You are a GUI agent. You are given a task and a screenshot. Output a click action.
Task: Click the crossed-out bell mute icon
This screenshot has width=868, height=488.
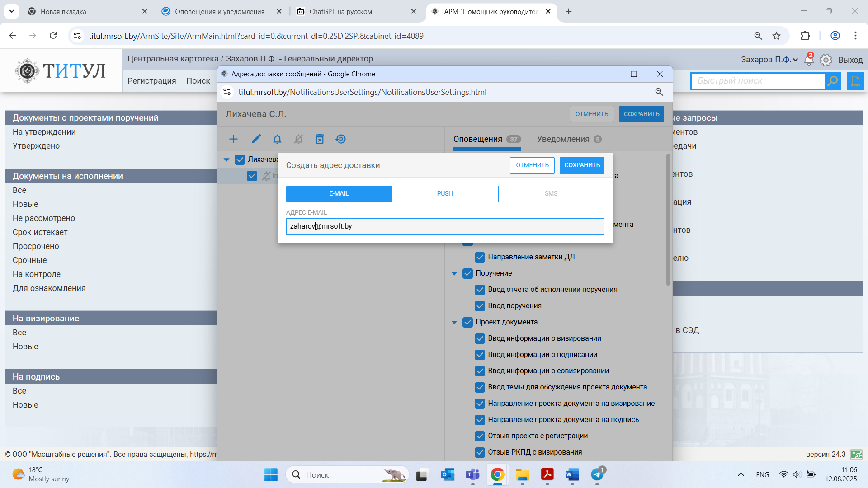[298, 139]
